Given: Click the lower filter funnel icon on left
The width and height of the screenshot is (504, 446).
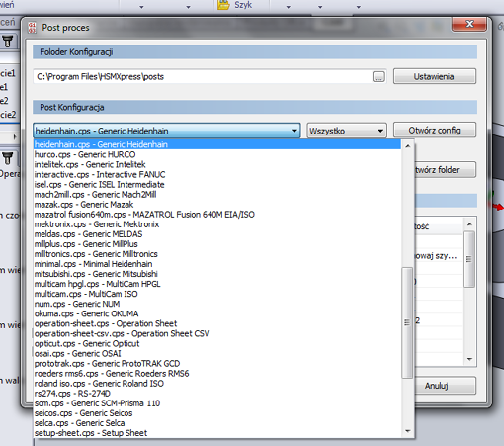Looking at the screenshot, I should coord(8,158).
